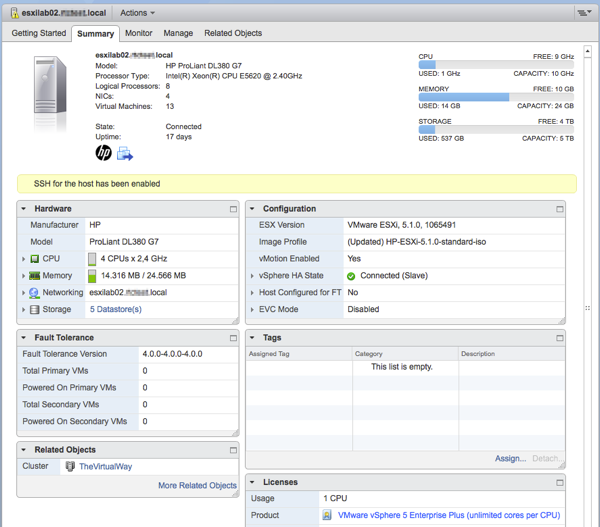The height and width of the screenshot is (527, 600).
Task: Click the SSH enabled notification banner
Action: point(297,184)
